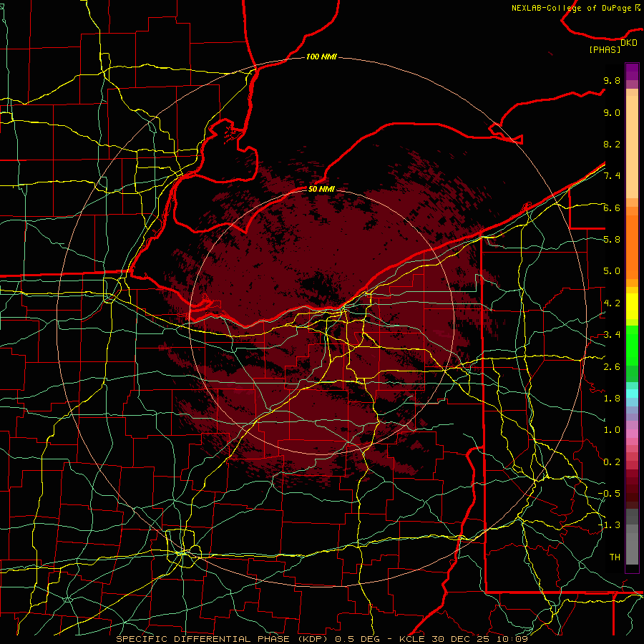Click the "[PHAS]" units label
Viewport: 644px width, 644px height.
(605, 50)
